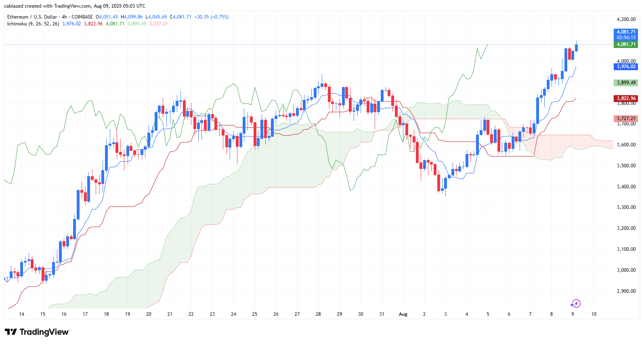The width and height of the screenshot is (644, 344).
Task: Click the pink 3,727.21 axis tag
Action: (x=626, y=119)
